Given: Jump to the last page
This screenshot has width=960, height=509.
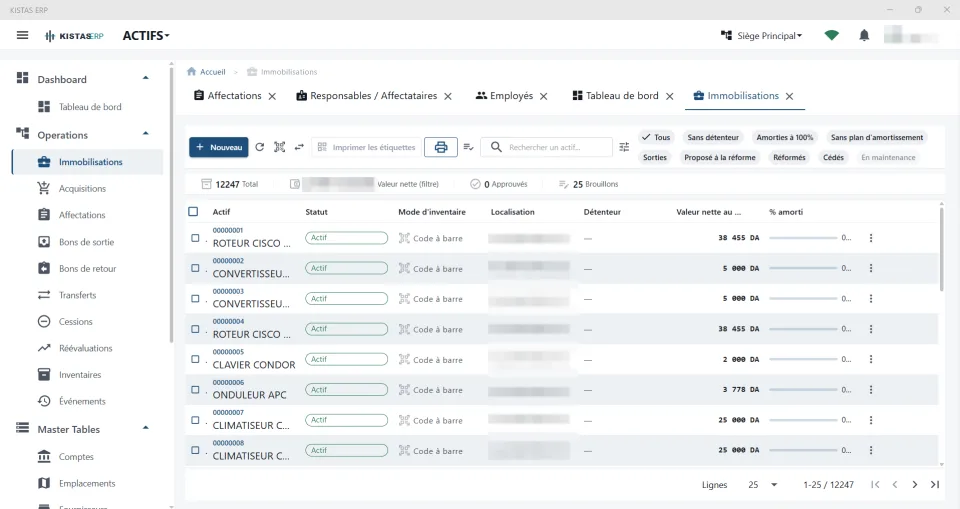Looking at the screenshot, I should coord(935,484).
